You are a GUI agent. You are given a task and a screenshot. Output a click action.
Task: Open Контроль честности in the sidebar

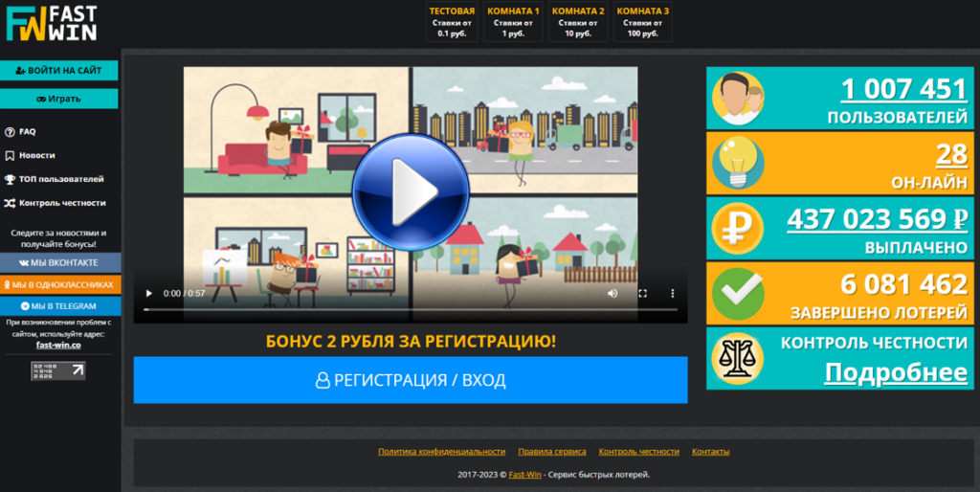click(62, 203)
